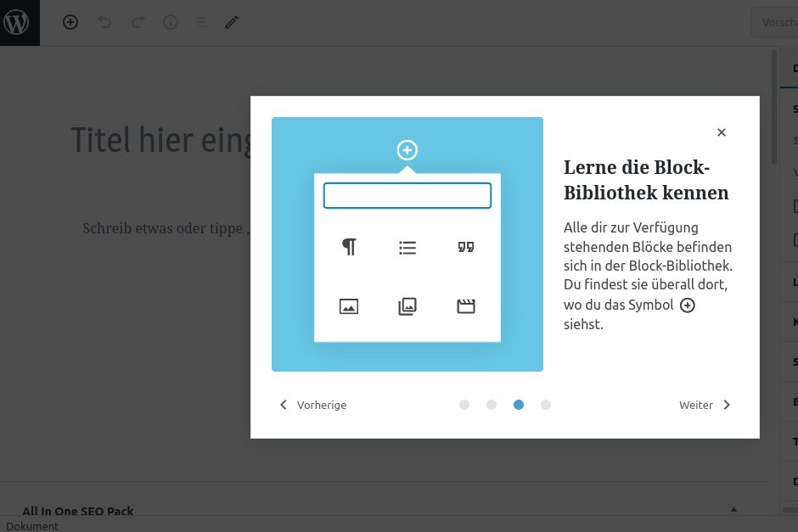Jump to the first guide page dot
The image size is (798, 532).
coord(464,405)
